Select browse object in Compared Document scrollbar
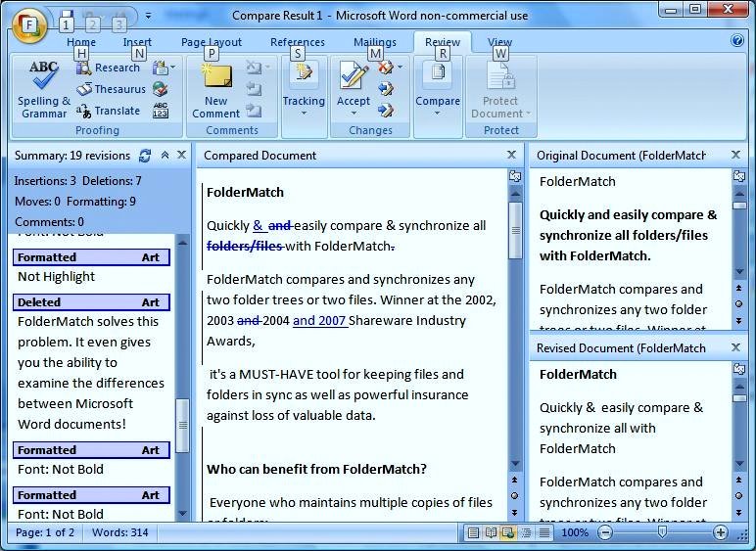This screenshot has height=551, width=756. (514, 495)
